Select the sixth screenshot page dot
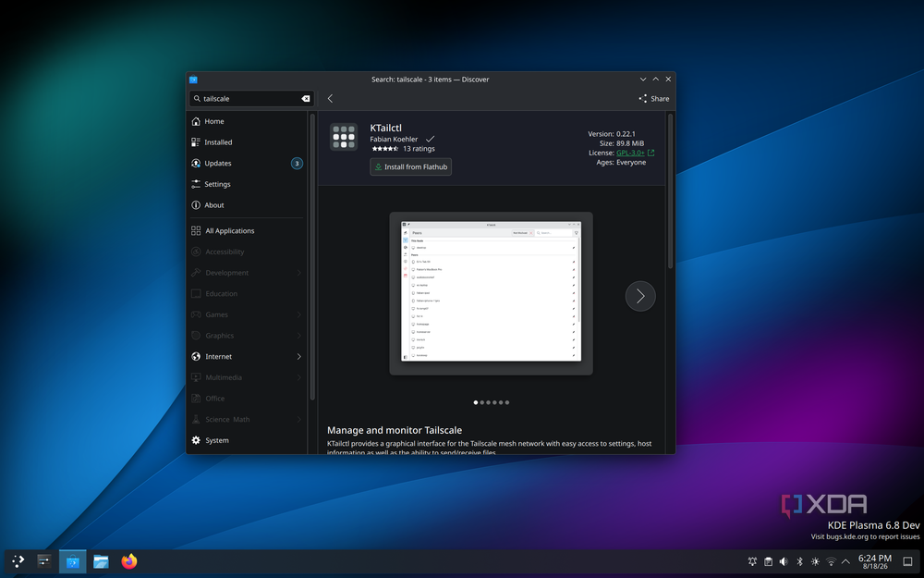This screenshot has height=578, width=924. (x=506, y=402)
